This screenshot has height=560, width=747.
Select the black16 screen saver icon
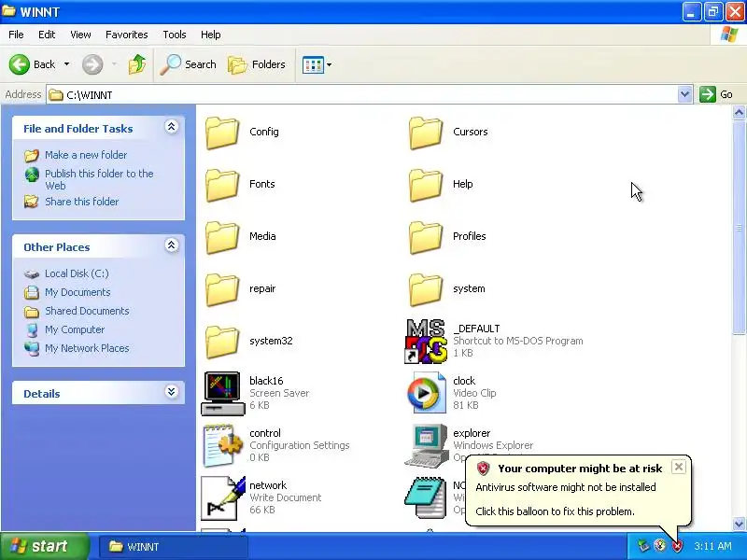[222, 393]
